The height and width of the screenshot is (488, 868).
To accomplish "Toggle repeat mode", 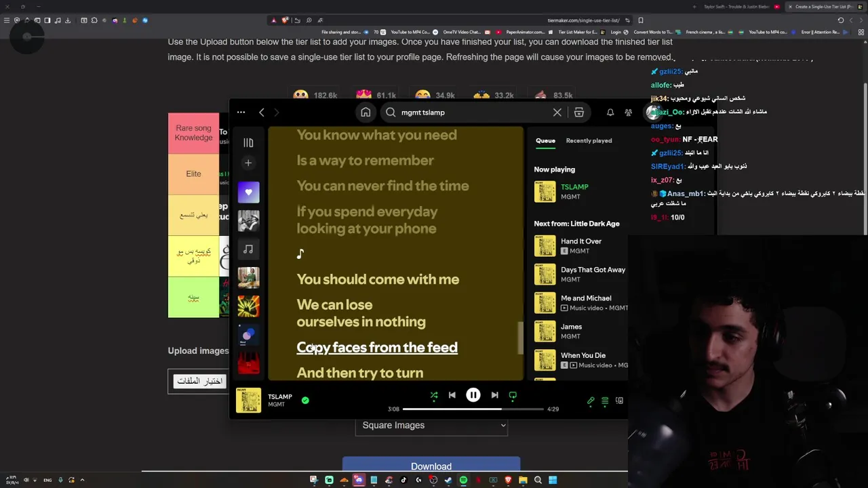I will pos(513,395).
